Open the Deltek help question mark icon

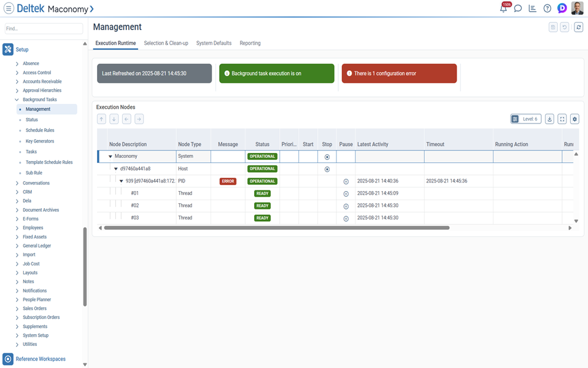547,8
